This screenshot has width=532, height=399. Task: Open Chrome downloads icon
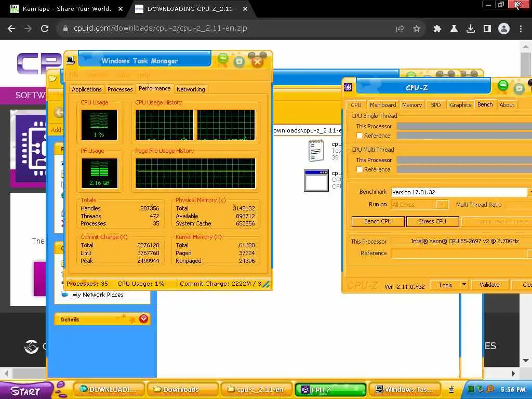tap(471, 29)
